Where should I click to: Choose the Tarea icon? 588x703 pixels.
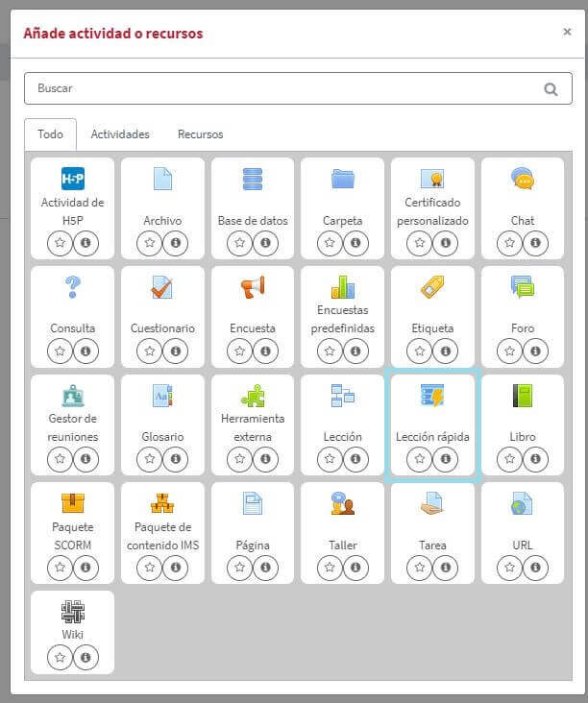click(432, 503)
